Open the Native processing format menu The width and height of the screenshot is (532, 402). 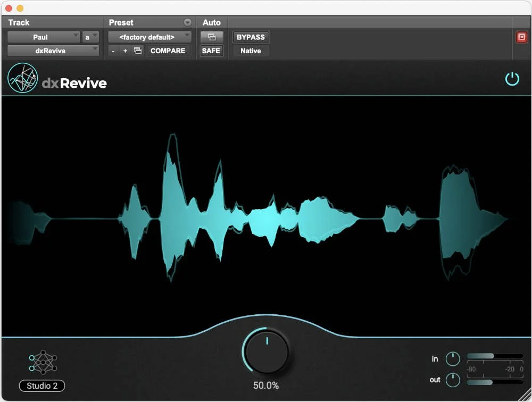250,51
